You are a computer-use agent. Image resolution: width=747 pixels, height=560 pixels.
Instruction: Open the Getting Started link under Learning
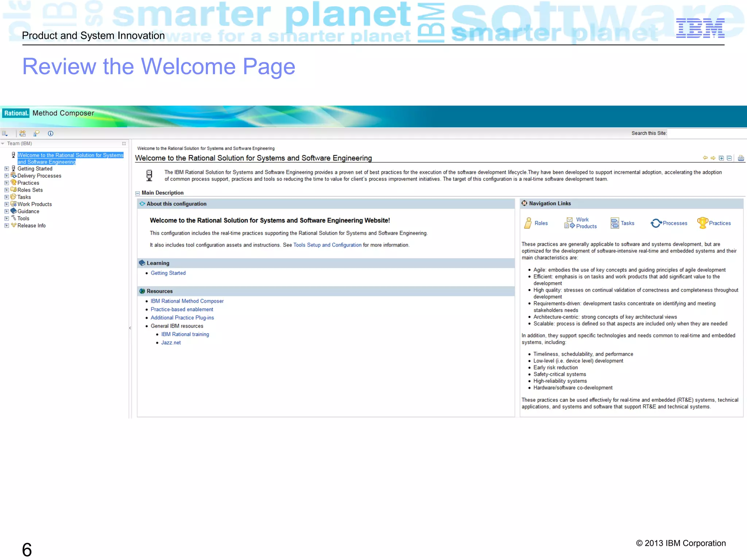click(x=168, y=273)
